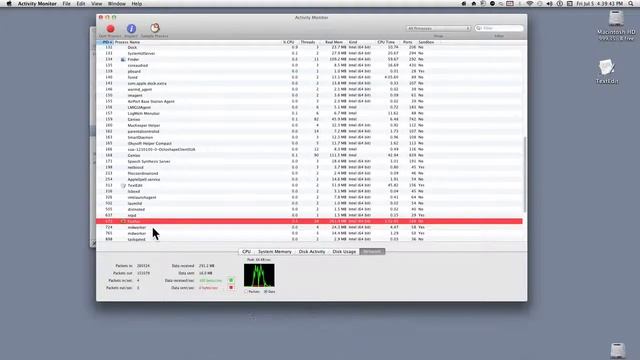Select the Speech Synthesis Server row
This screenshot has height=360, width=640.
click(x=309, y=161)
